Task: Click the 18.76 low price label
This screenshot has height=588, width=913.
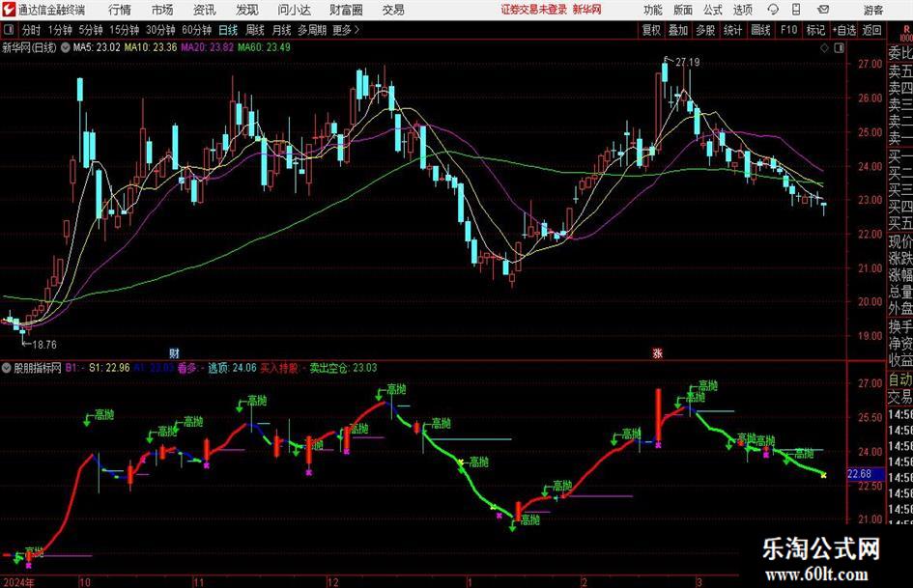Action: pos(44,345)
